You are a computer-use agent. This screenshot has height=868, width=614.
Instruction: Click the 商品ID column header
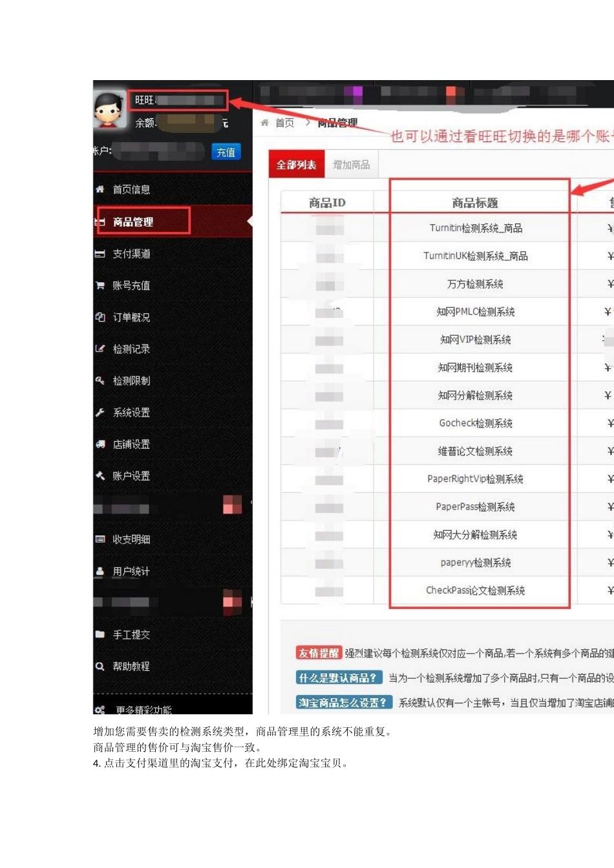pos(327,203)
